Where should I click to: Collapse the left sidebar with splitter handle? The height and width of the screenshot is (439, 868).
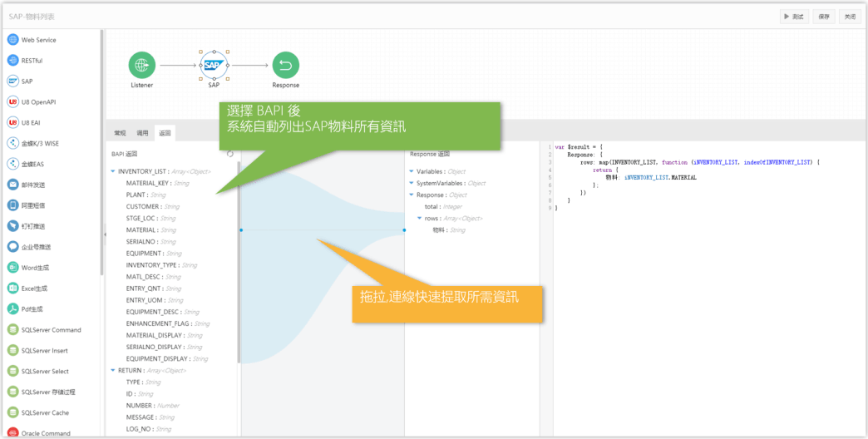point(105,234)
